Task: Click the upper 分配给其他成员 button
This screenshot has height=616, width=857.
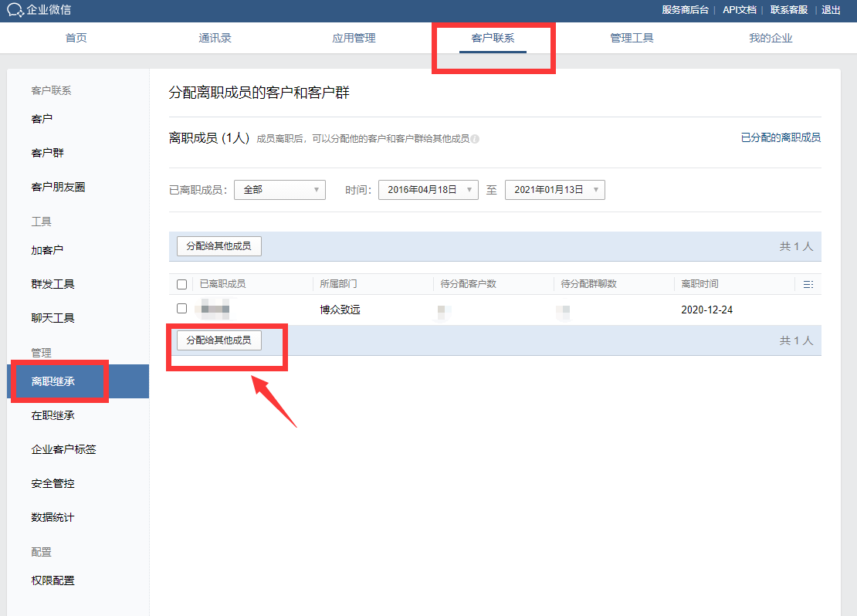Action: [219, 246]
